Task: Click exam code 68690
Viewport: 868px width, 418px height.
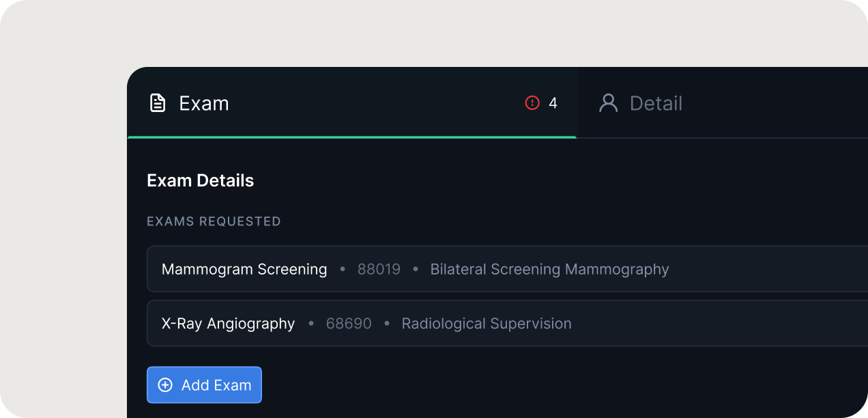Action: [349, 323]
